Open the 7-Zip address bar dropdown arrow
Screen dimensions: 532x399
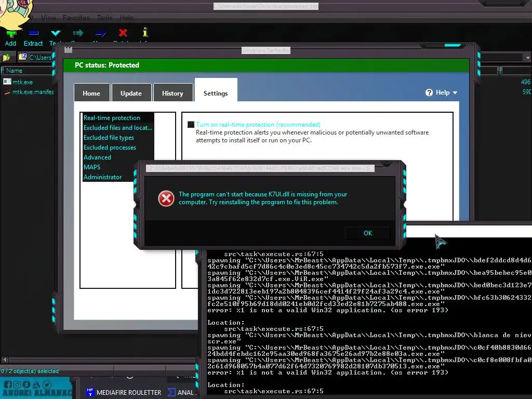(x=528, y=58)
